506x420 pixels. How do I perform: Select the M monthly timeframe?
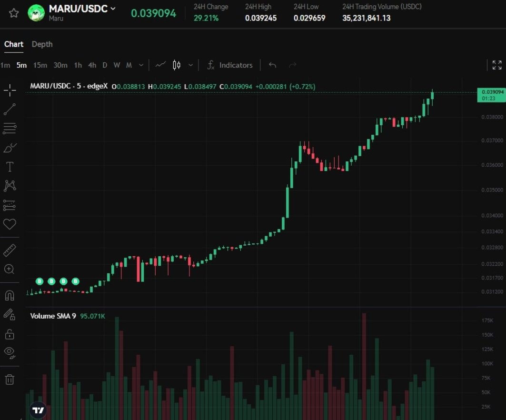(129, 65)
